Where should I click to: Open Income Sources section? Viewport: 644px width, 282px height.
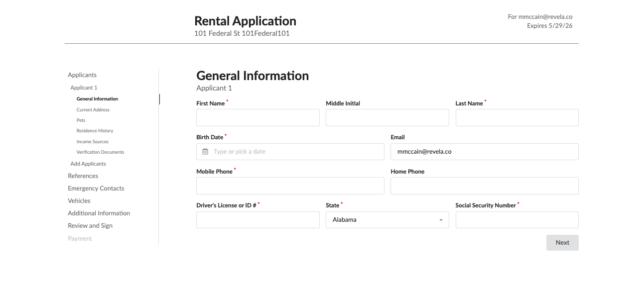[x=92, y=142]
